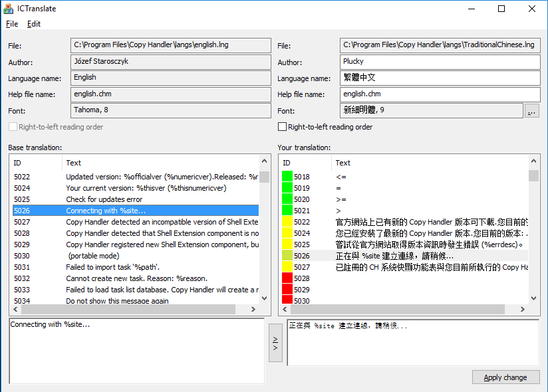The height and width of the screenshot is (392, 548).
Task: Click your translation list scrollbar down arrow
Action: click(x=533, y=298)
